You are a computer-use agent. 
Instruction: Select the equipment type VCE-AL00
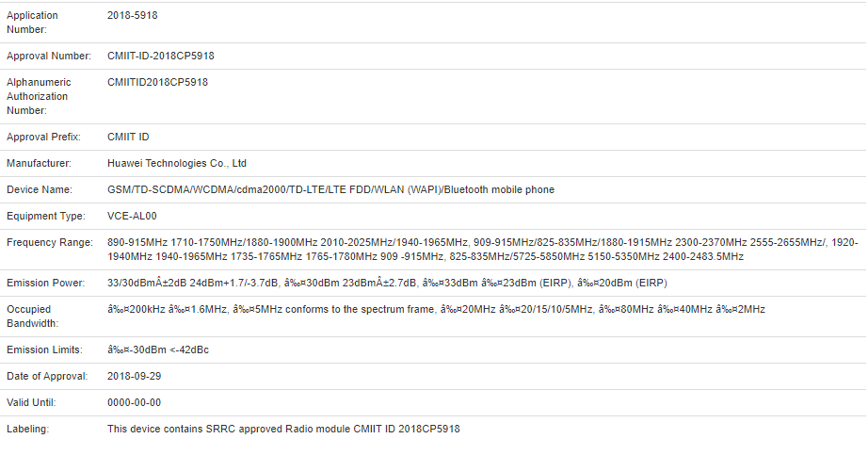pyautogui.click(x=131, y=216)
